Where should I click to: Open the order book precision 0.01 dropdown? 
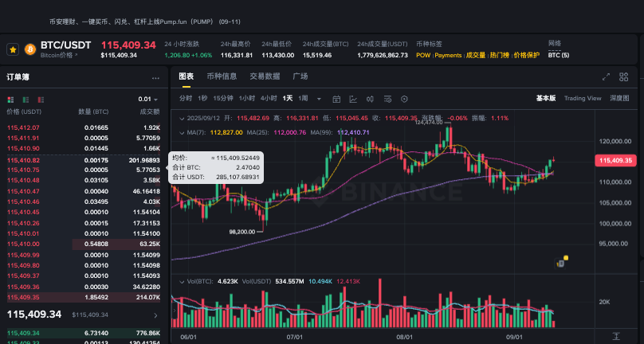(x=148, y=100)
